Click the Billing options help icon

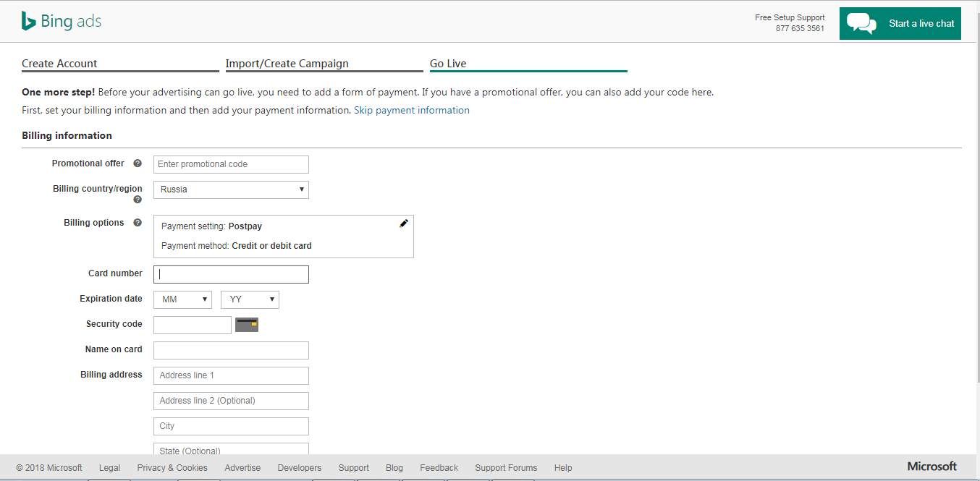(138, 223)
